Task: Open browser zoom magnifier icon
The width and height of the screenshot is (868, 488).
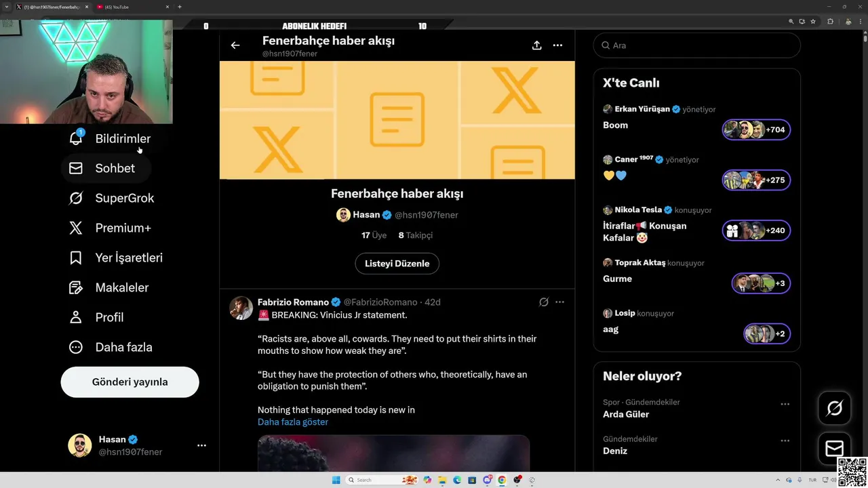Action: 791,22
